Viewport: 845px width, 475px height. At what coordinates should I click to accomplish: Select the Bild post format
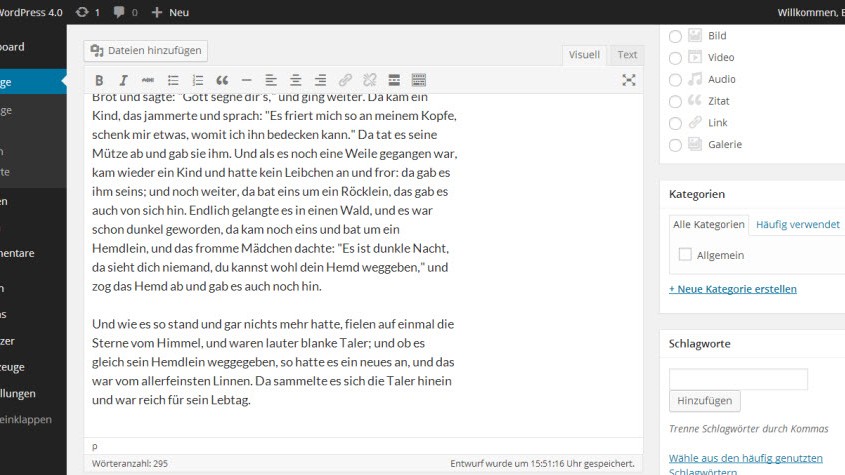coord(675,36)
